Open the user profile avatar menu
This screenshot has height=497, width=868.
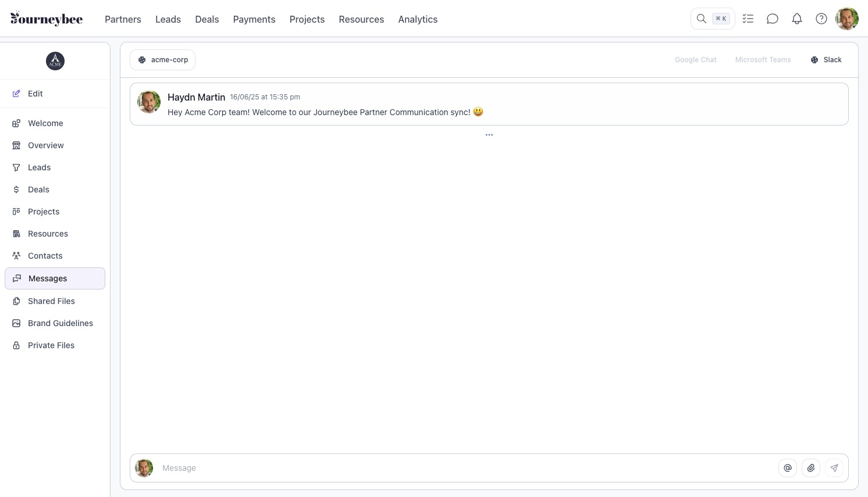[847, 19]
